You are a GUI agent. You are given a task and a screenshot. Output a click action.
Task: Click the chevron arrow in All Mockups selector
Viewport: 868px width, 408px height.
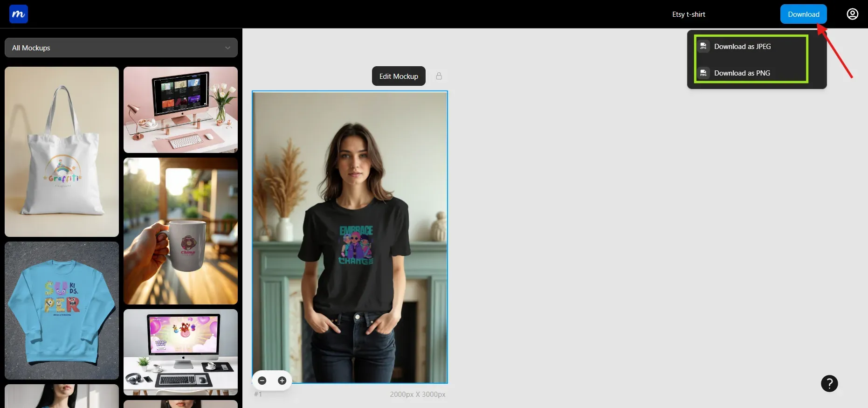coord(227,48)
